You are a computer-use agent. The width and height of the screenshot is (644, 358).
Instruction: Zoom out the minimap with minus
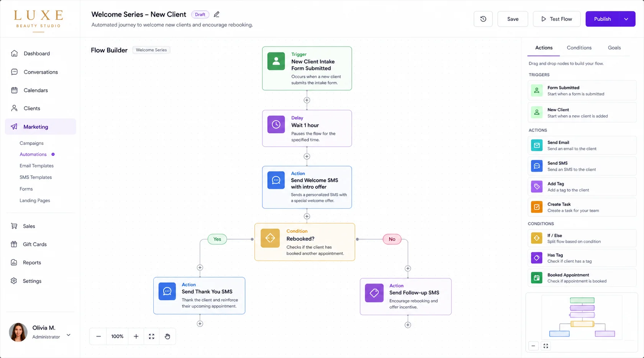(533, 346)
